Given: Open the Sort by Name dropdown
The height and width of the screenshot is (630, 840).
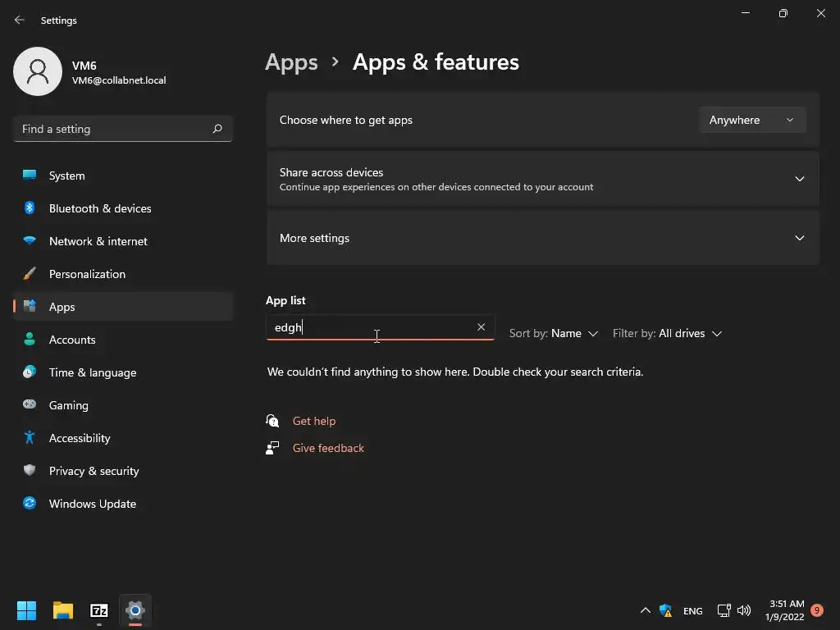Looking at the screenshot, I should pyautogui.click(x=554, y=333).
